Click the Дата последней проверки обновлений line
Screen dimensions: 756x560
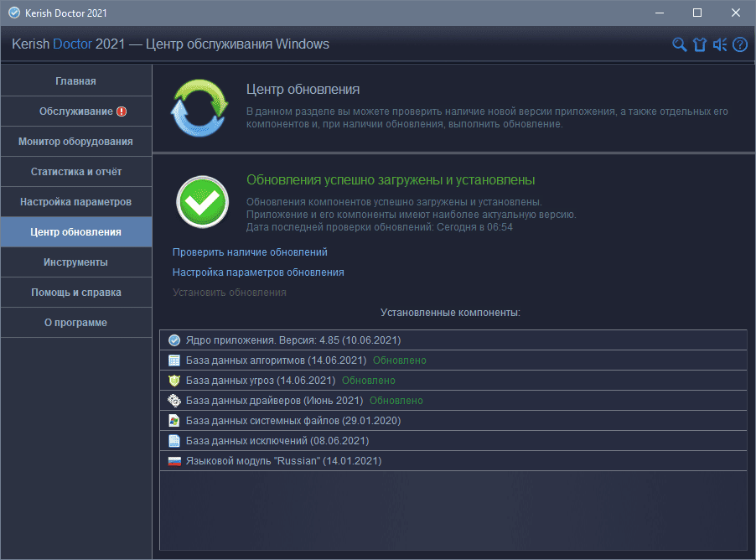tap(380, 227)
